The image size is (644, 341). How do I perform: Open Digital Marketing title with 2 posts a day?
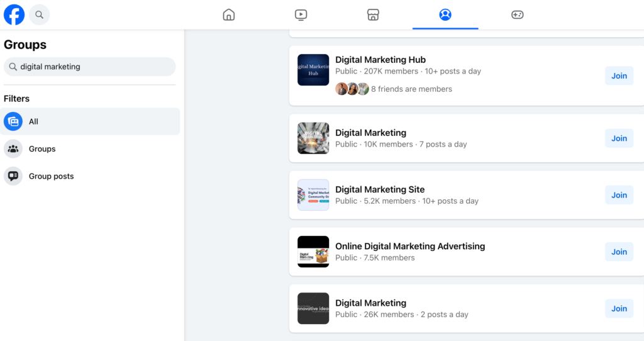(370, 303)
